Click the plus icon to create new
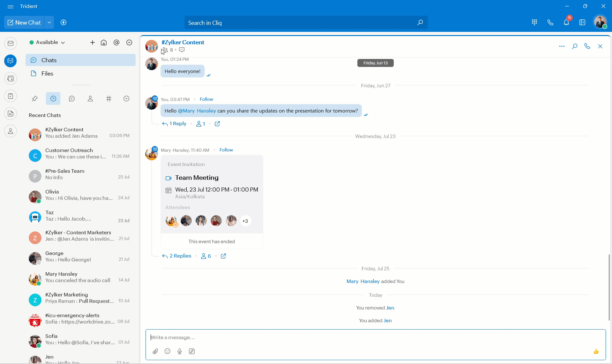The width and height of the screenshot is (612, 364). coord(93,42)
